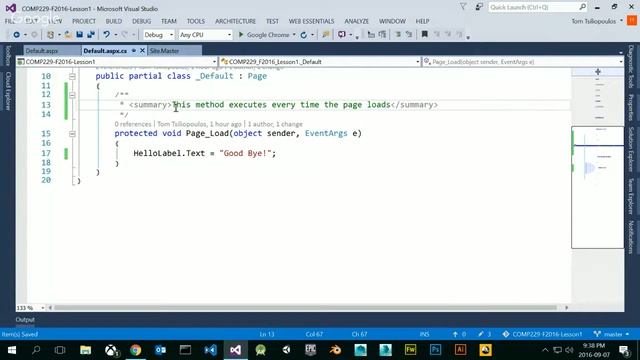Open Illustrator from the taskbar

460,350
